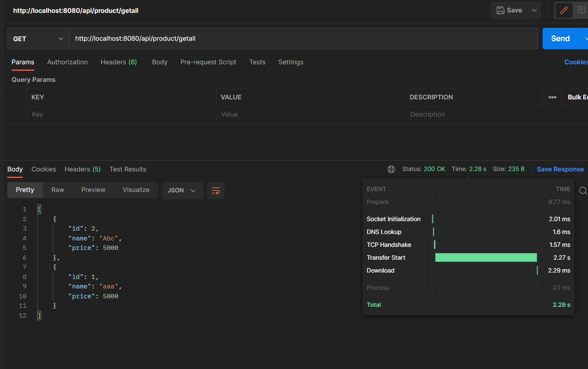Select the Pretty view mode
This screenshot has width=588, height=369.
25,190
